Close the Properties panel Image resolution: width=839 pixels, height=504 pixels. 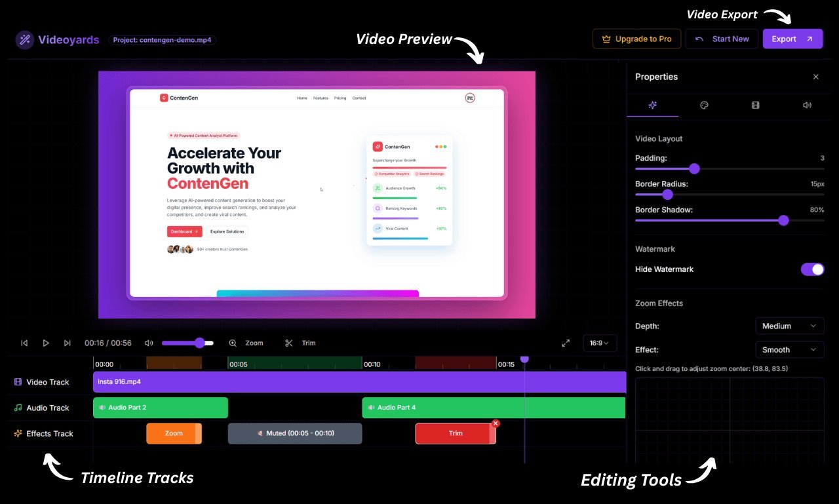click(x=816, y=77)
